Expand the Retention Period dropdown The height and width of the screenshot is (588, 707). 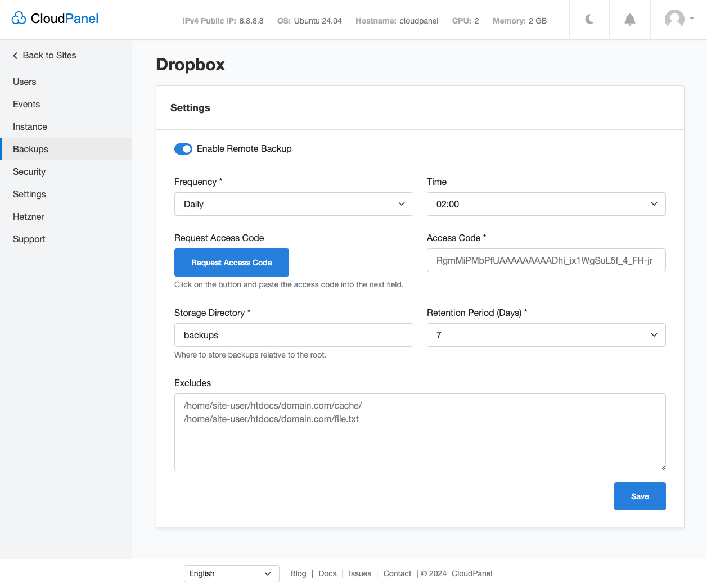point(546,335)
